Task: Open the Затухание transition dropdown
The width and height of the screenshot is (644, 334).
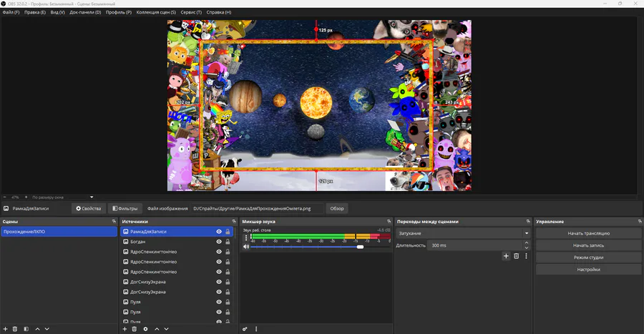Action: [463, 233]
